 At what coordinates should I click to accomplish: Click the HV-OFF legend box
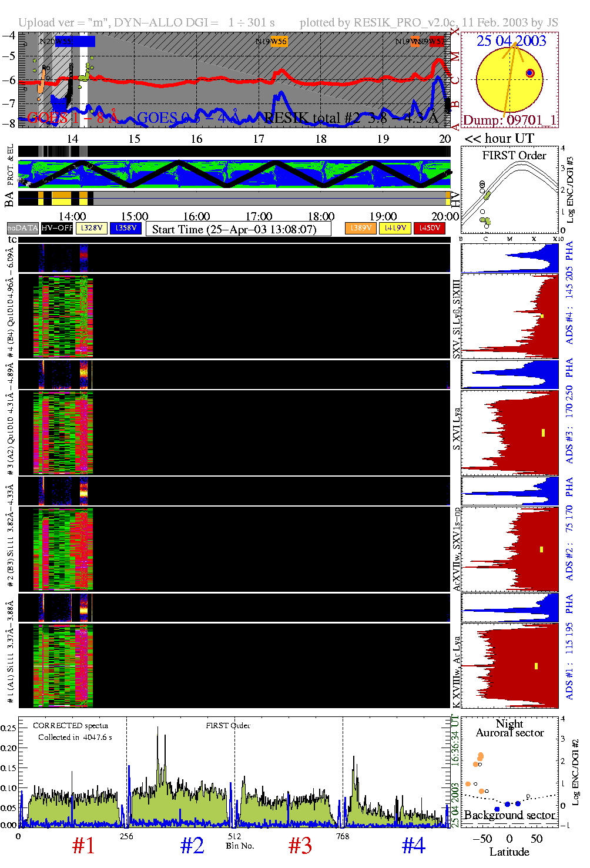[x=57, y=228]
